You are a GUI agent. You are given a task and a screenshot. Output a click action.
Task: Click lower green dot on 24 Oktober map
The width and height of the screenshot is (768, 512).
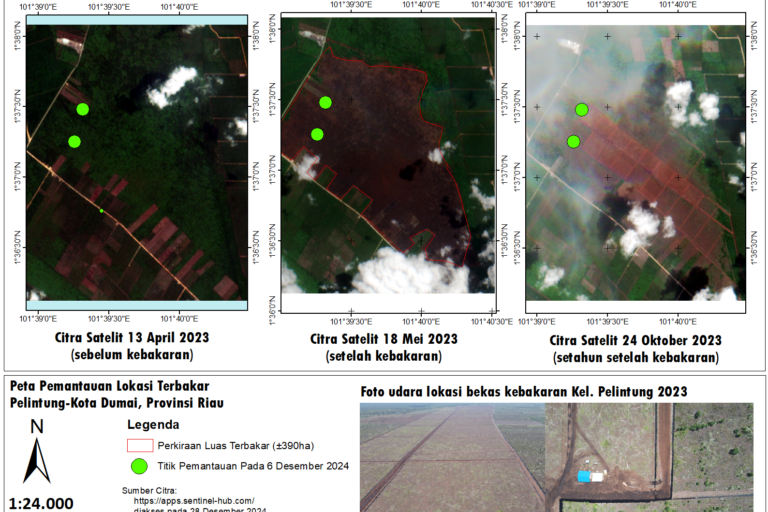[x=573, y=141]
